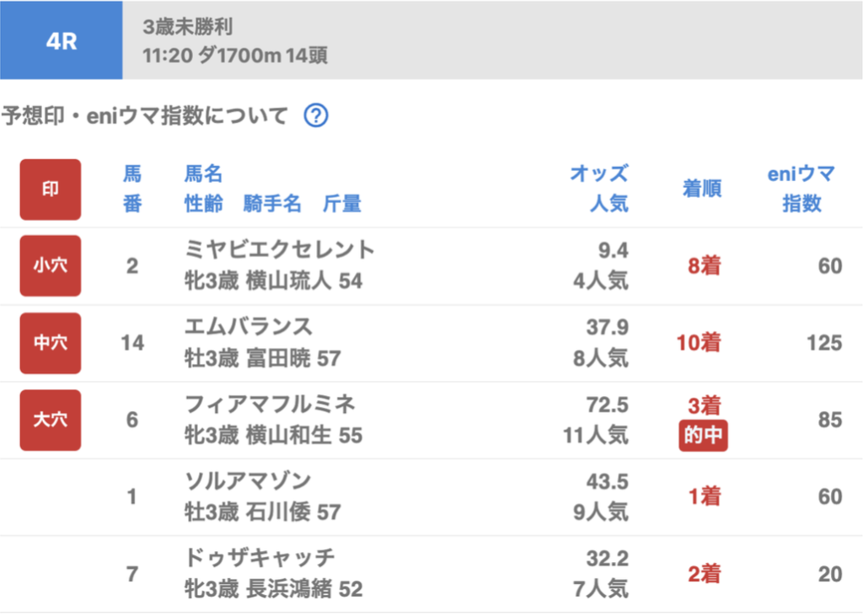The height and width of the screenshot is (616, 863).
Task: Click the 中穴 prediction mark badge
Action: click(51, 343)
